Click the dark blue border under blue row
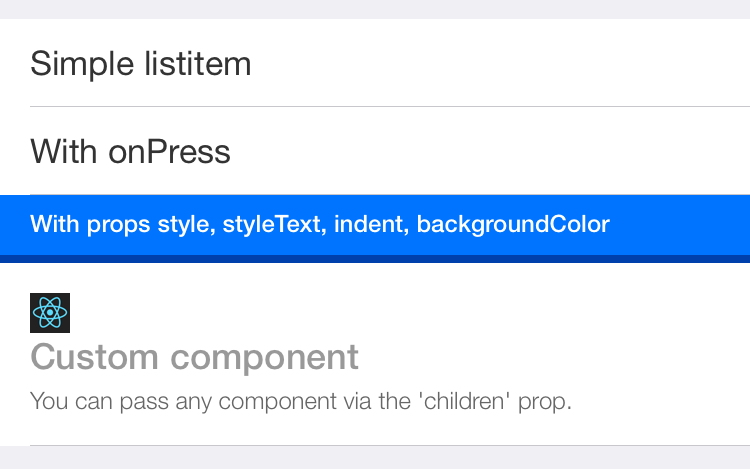The height and width of the screenshot is (469, 750). tap(375, 259)
